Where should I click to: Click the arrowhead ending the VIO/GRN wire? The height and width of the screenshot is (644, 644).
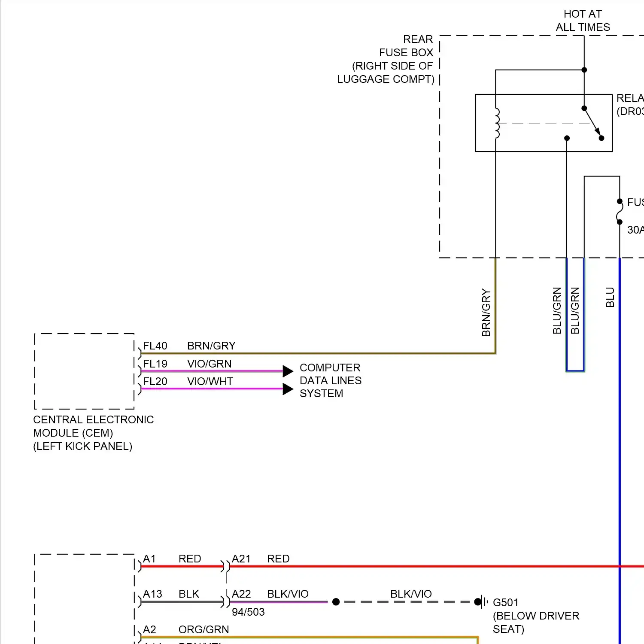tap(288, 371)
